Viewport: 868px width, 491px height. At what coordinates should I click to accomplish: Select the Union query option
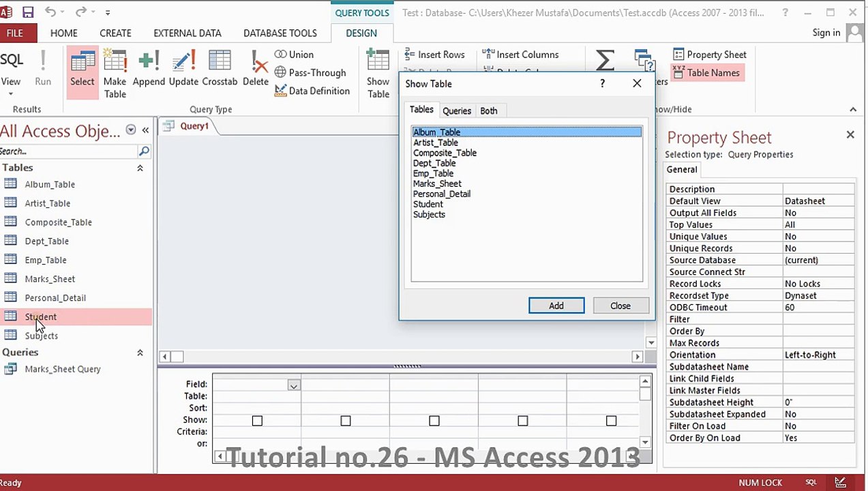[294, 55]
